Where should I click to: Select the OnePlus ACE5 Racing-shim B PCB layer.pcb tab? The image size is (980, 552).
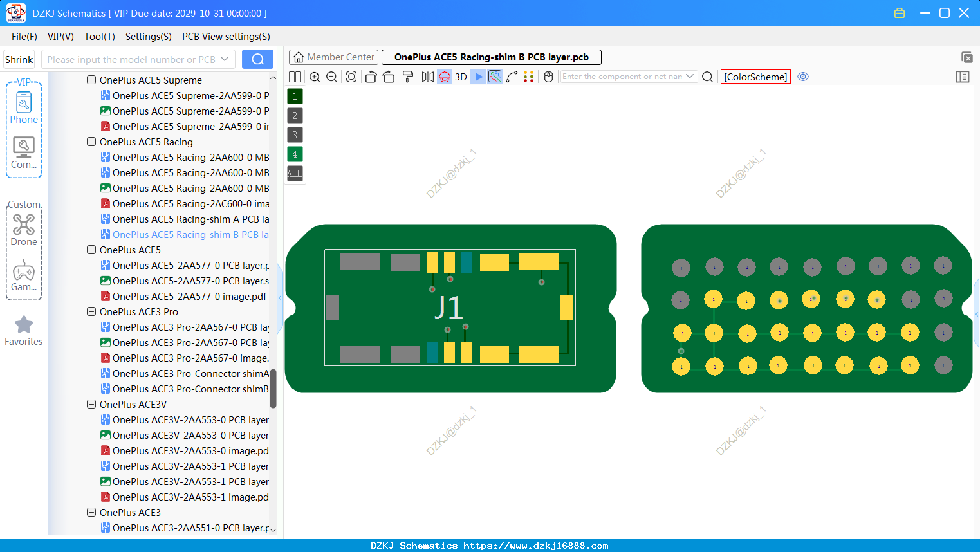(492, 57)
